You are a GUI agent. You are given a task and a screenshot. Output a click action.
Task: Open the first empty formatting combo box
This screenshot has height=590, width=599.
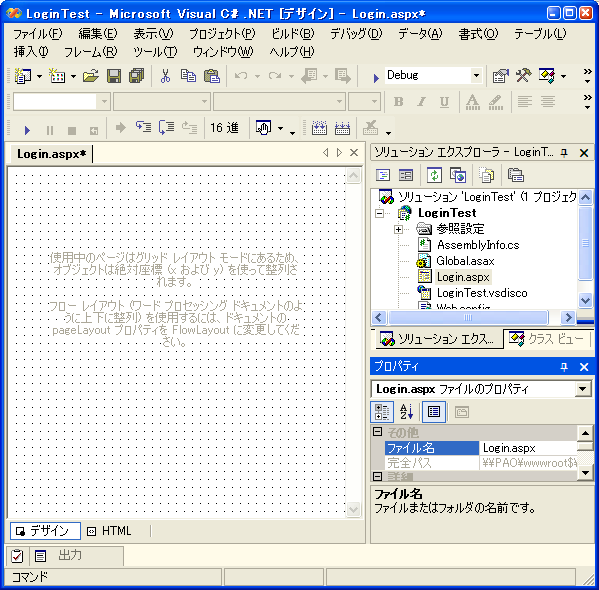point(62,102)
